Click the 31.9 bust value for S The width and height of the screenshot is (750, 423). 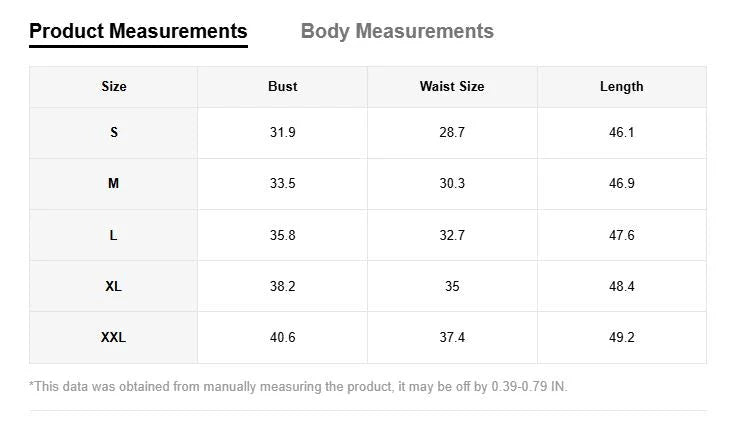click(283, 133)
